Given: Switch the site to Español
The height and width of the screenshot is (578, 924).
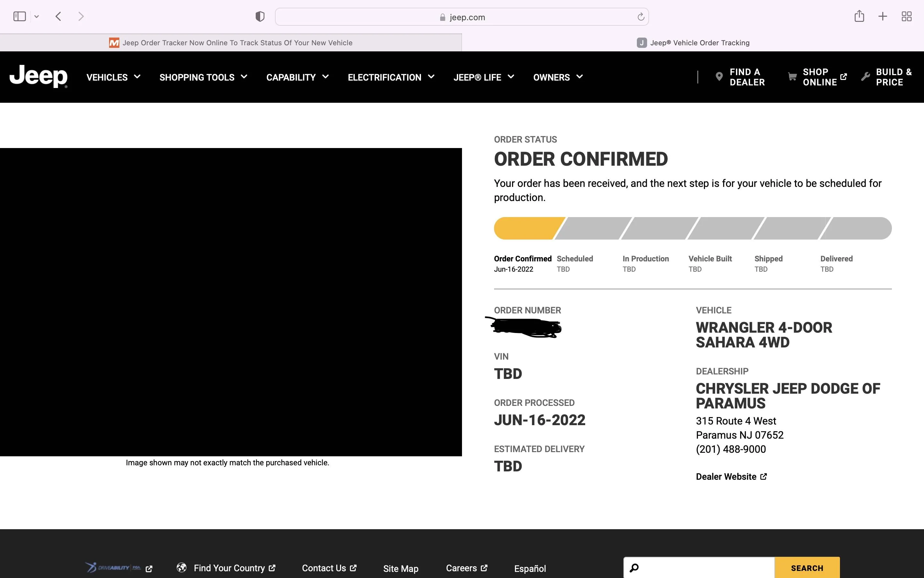Looking at the screenshot, I should (530, 568).
